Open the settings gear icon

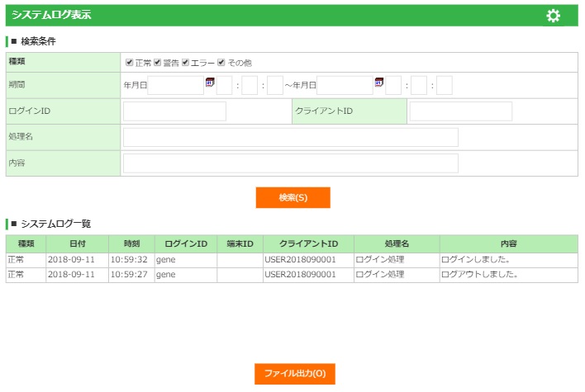tap(553, 16)
